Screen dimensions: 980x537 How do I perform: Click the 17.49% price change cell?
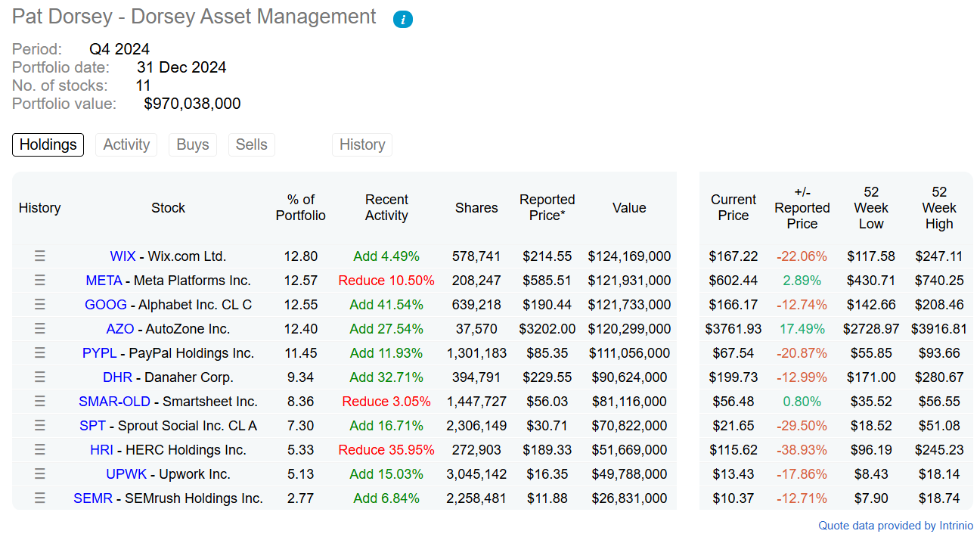click(802, 329)
